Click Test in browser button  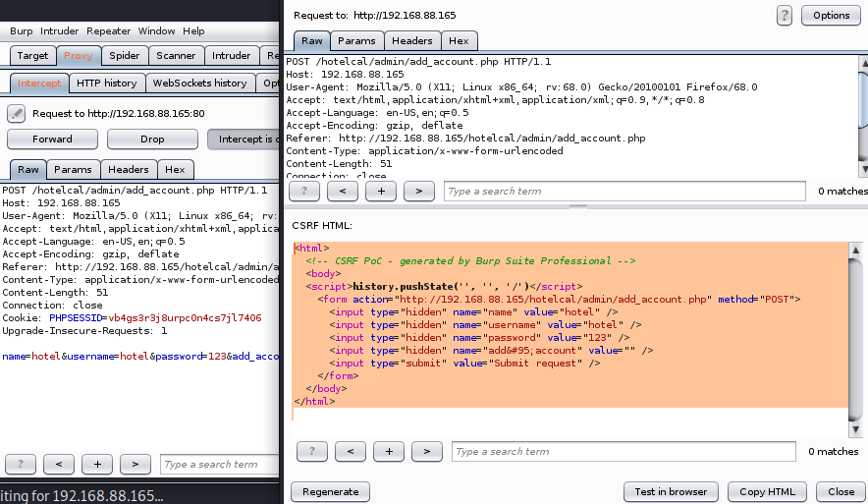pos(671,492)
